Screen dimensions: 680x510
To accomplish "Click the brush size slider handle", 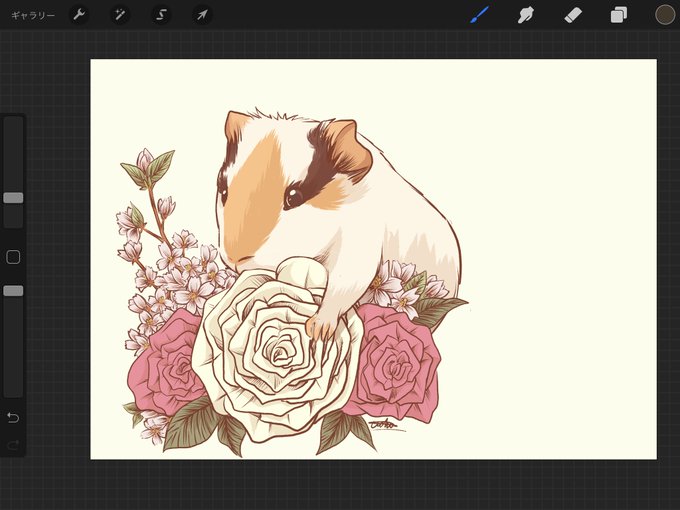I will [13, 198].
